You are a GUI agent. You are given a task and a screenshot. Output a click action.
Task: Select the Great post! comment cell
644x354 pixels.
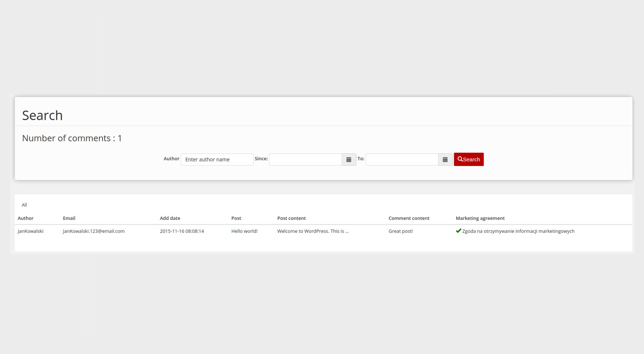coord(400,231)
